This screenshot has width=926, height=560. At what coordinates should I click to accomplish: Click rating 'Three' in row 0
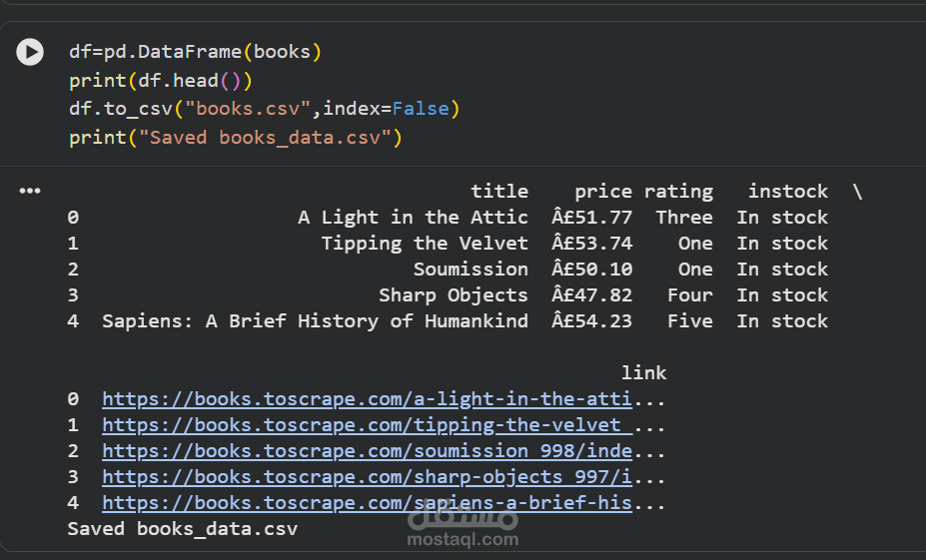(684, 218)
